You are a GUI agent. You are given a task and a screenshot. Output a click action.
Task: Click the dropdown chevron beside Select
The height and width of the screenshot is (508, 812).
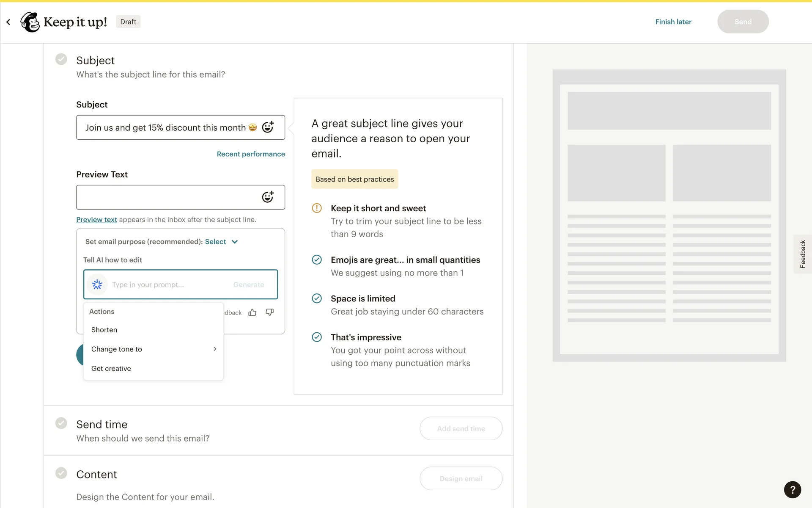(x=235, y=242)
